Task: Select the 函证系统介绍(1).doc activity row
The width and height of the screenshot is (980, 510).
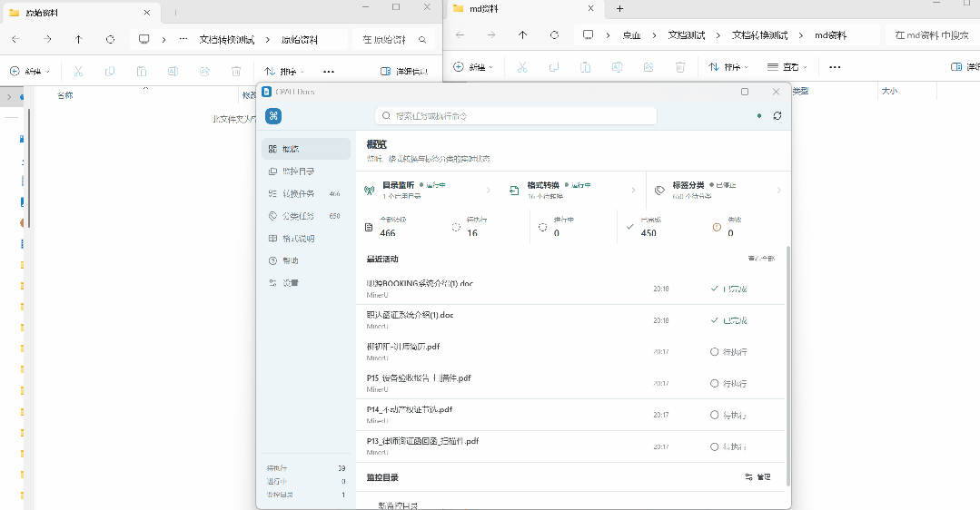Action: click(570, 320)
